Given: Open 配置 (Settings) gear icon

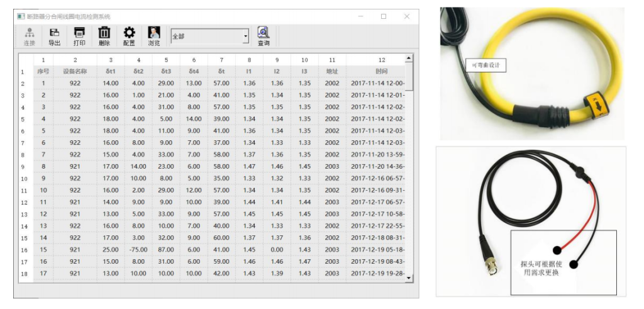Looking at the screenshot, I should (129, 37).
